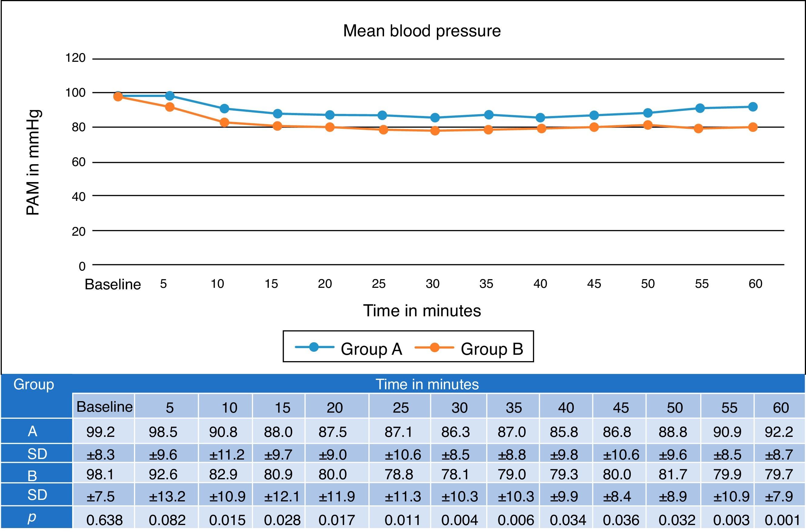Click Group B's orange data point at 60 minutes
The width and height of the screenshot is (806, 532).
[752, 127]
